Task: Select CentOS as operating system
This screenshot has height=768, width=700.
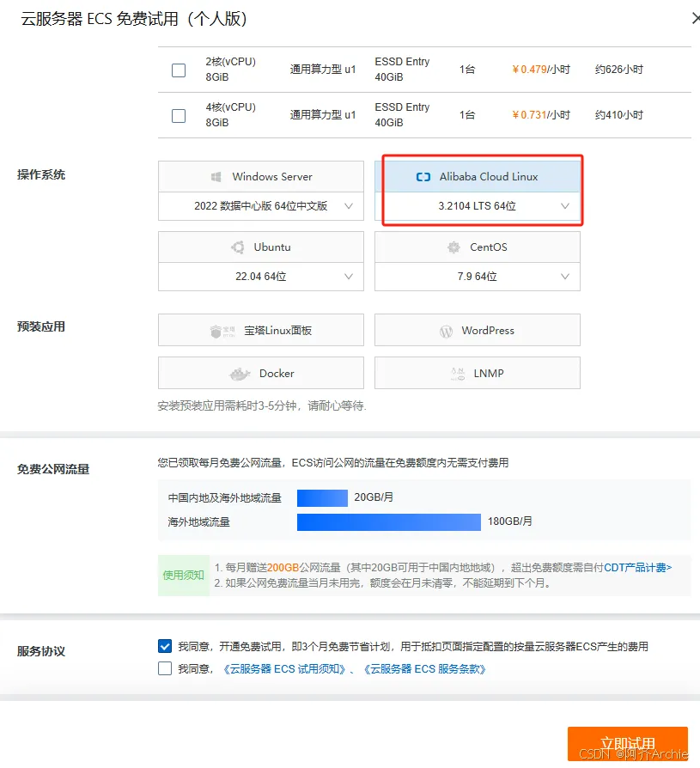Action: pyautogui.click(x=478, y=247)
